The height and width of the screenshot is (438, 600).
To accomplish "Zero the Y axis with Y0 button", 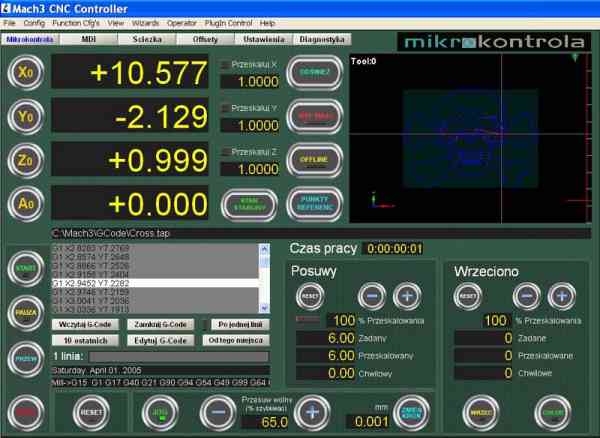I will (x=26, y=117).
